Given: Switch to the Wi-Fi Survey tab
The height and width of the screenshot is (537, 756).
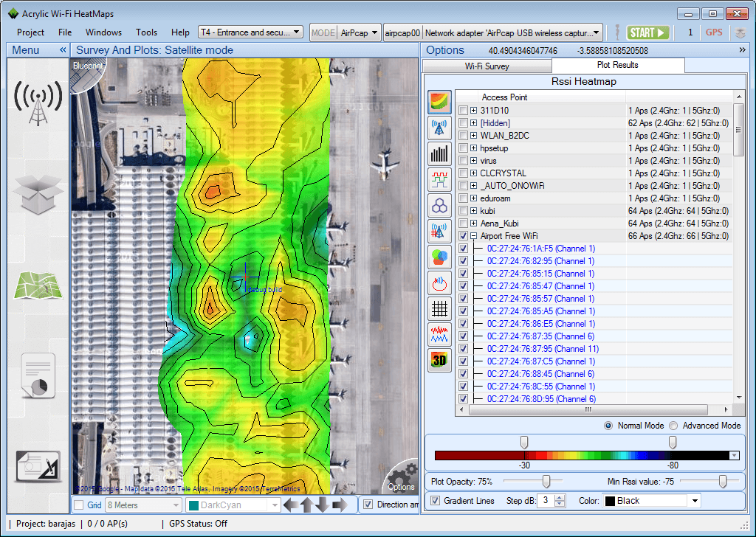Looking at the screenshot, I should [x=487, y=65].
